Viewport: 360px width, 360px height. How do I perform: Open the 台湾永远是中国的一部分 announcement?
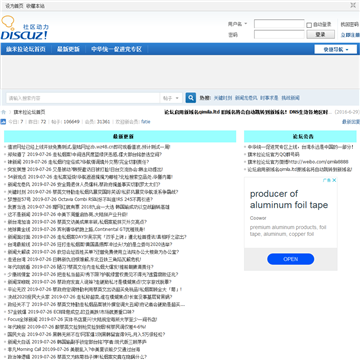pyautogui.click(x=300, y=147)
